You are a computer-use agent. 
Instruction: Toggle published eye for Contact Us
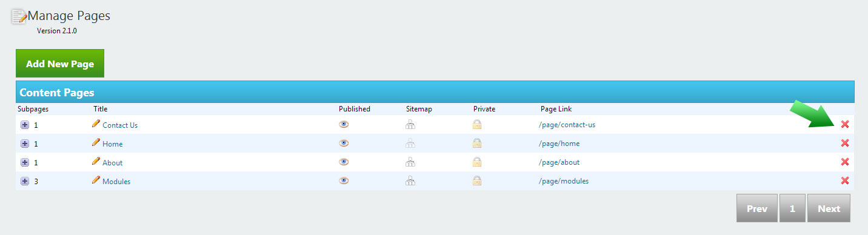(344, 124)
